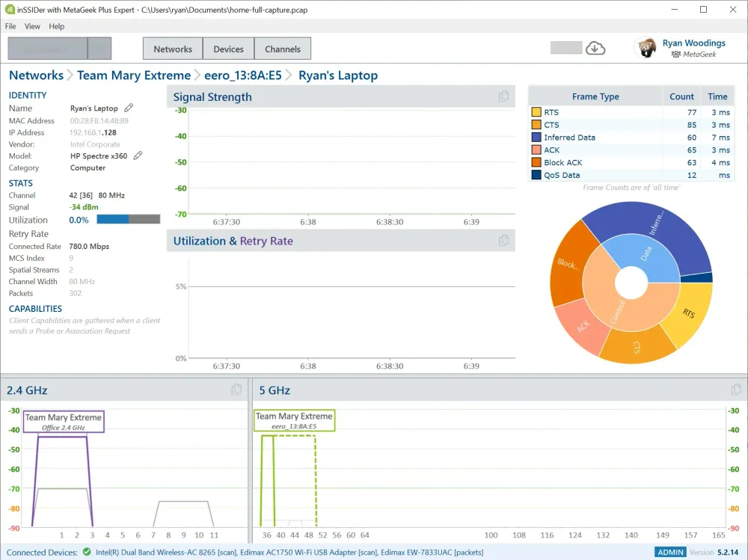Copy the 5 GHz channel graph

[736, 390]
